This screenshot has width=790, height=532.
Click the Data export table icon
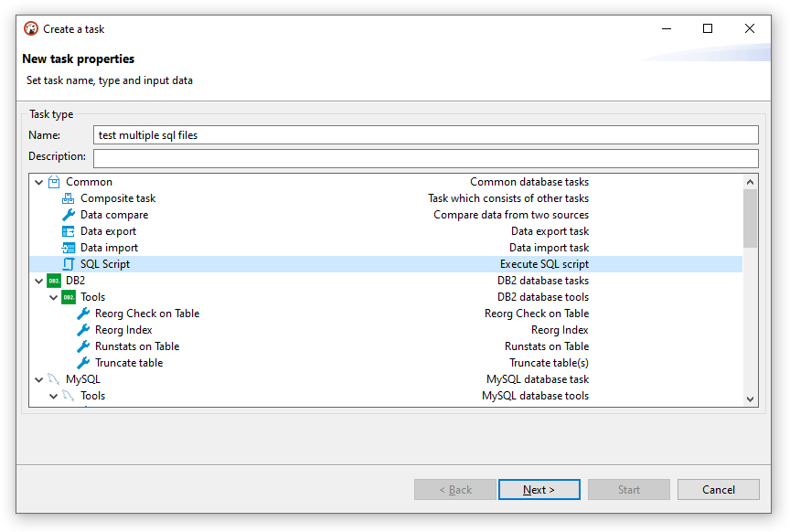pos(69,230)
